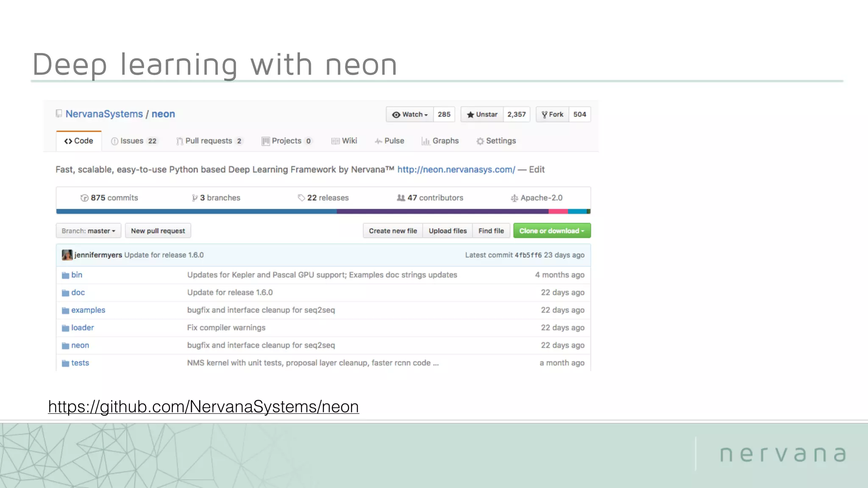Click '875 commits' text

(x=114, y=198)
